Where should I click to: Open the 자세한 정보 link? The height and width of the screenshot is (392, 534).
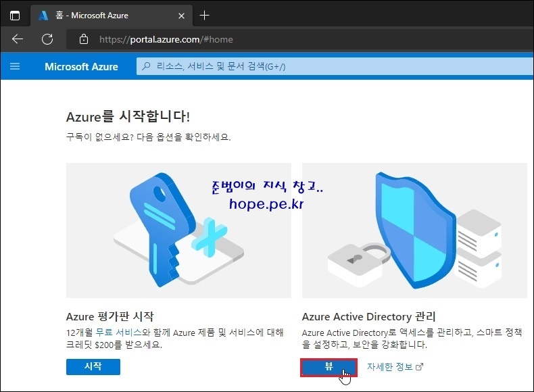(x=395, y=367)
